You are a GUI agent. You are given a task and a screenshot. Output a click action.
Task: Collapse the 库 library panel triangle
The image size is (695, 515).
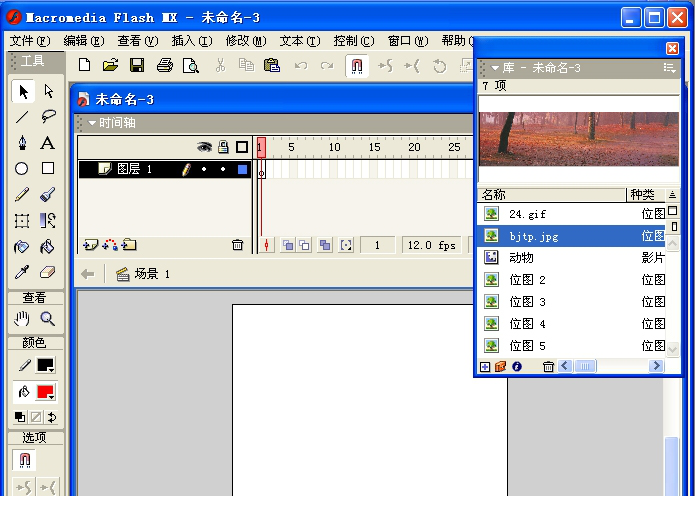[x=495, y=68]
